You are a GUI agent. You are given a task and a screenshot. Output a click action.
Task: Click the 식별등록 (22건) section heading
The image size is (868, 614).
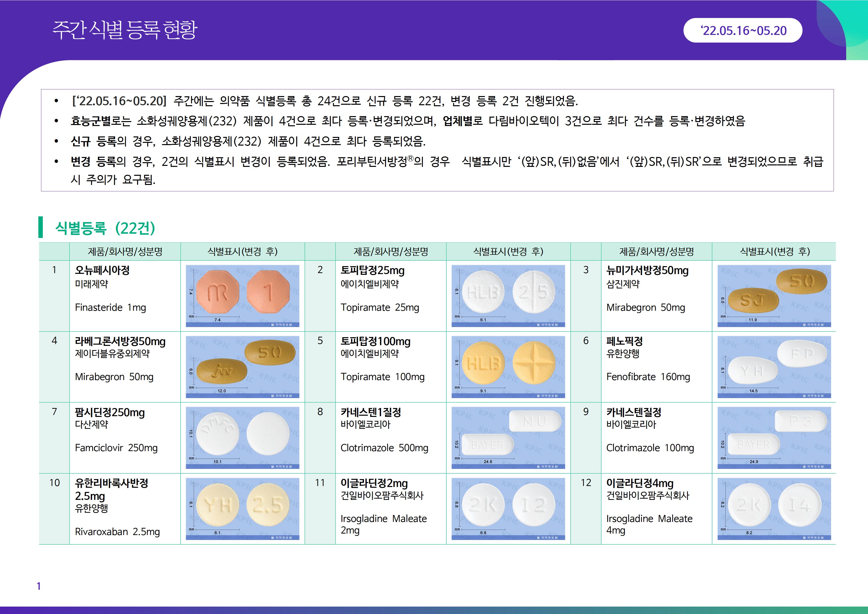(105, 228)
